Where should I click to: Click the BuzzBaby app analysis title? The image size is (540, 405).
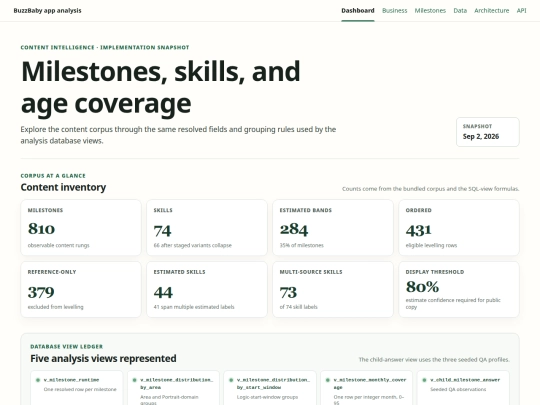pos(48,11)
